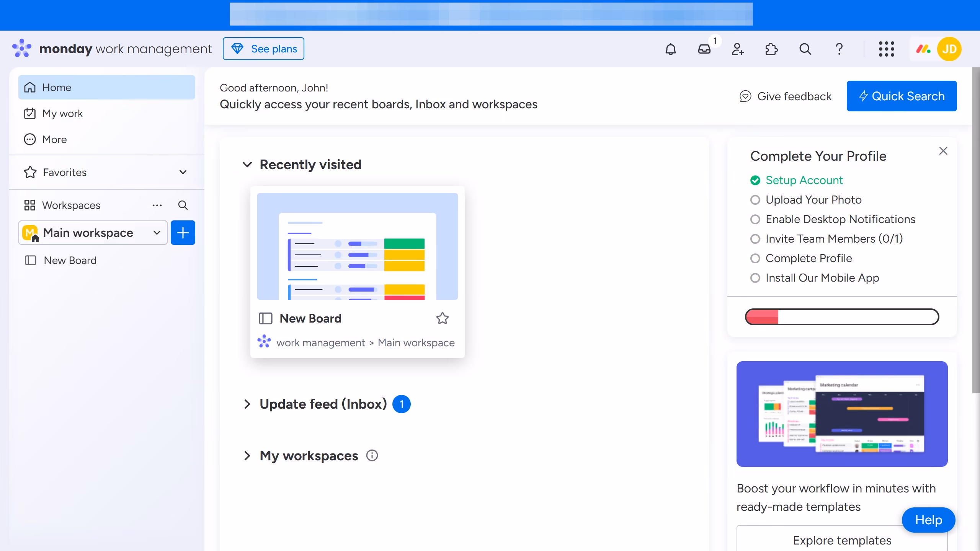980x551 pixels.
Task: Click the templates promo image
Action: click(842, 414)
